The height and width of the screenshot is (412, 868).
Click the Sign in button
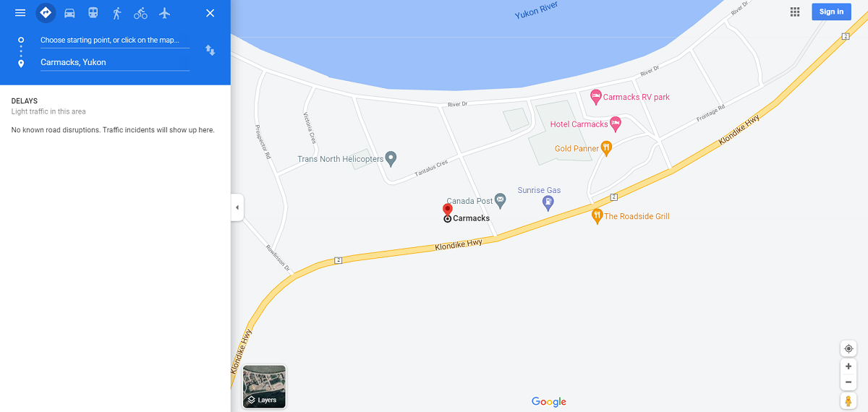pyautogui.click(x=831, y=12)
